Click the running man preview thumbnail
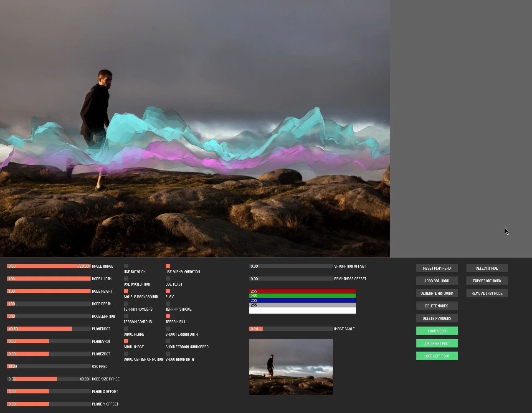Screen dimensions: 532x413 coord(291,367)
